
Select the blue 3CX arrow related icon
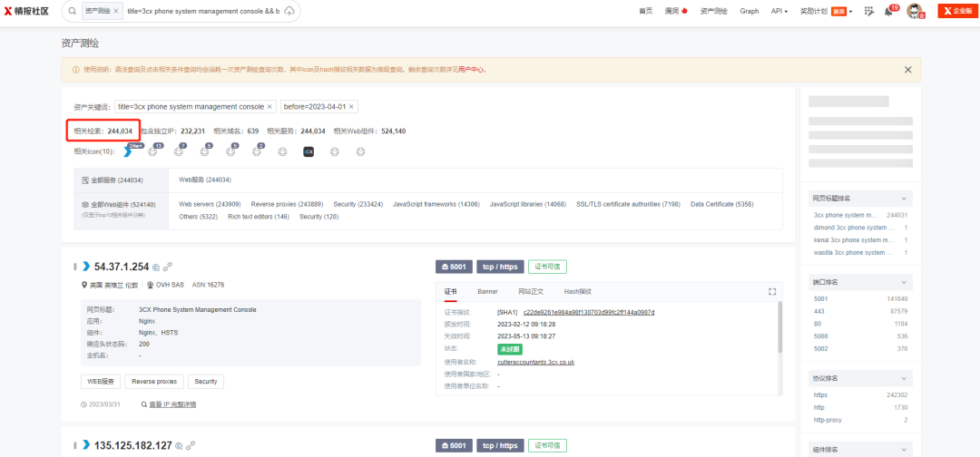(128, 151)
